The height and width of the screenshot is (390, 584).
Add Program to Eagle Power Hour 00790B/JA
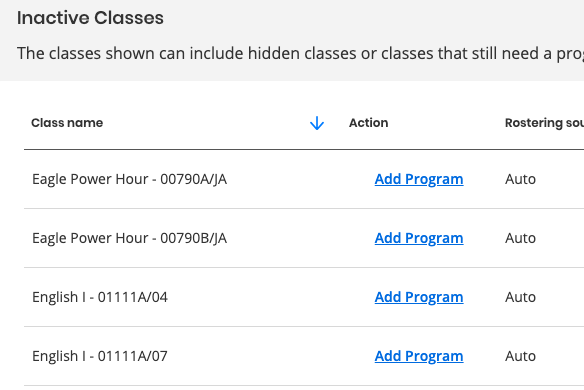[419, 238]
